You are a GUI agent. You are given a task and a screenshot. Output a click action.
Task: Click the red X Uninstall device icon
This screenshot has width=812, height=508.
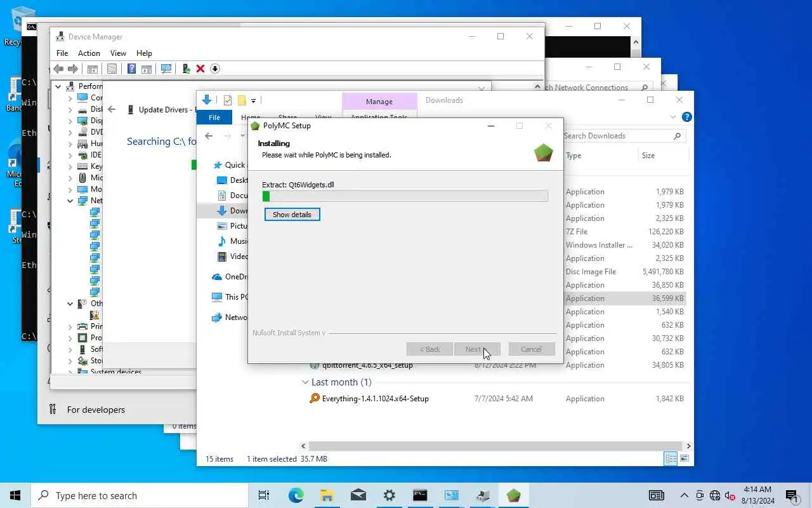coord(200,69)
